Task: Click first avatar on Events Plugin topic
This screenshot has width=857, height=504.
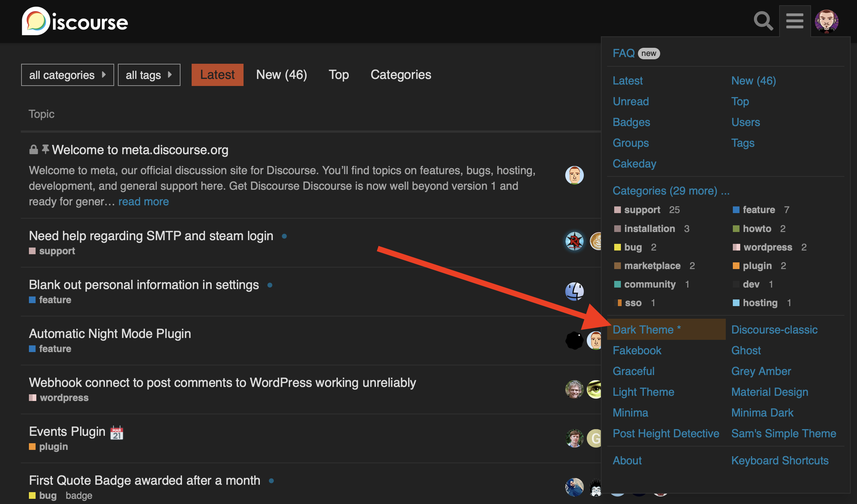Action: click(x=575, y=438)
